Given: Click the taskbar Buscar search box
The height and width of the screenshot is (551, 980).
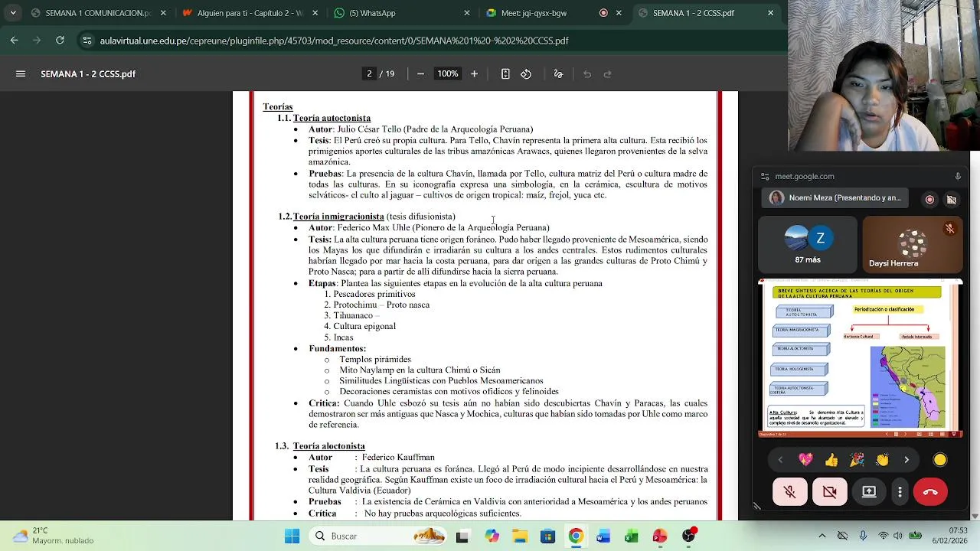Looking at the screenshot, I should pyautogui.click(x=379, y=536).
